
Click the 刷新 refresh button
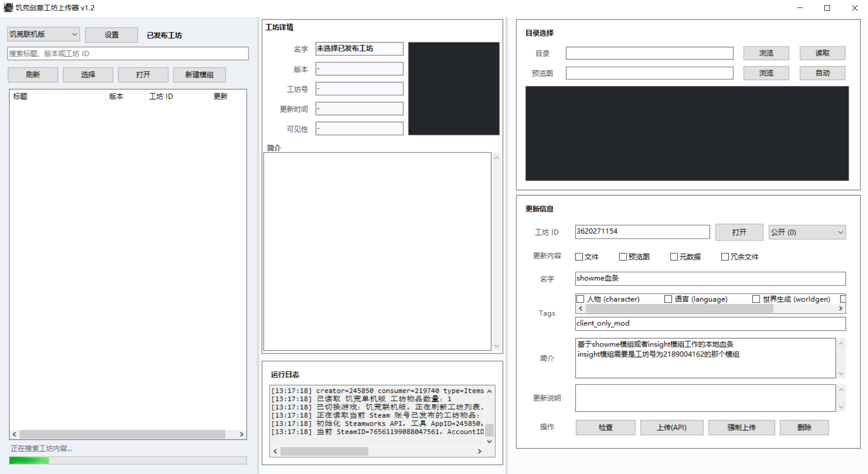(x=33, y=75)
